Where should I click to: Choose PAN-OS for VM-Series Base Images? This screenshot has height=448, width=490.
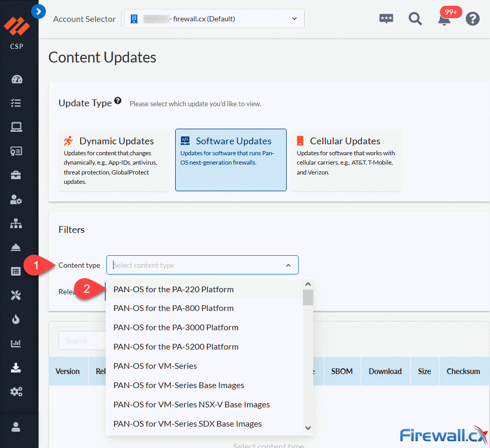[x=204, y=385]
